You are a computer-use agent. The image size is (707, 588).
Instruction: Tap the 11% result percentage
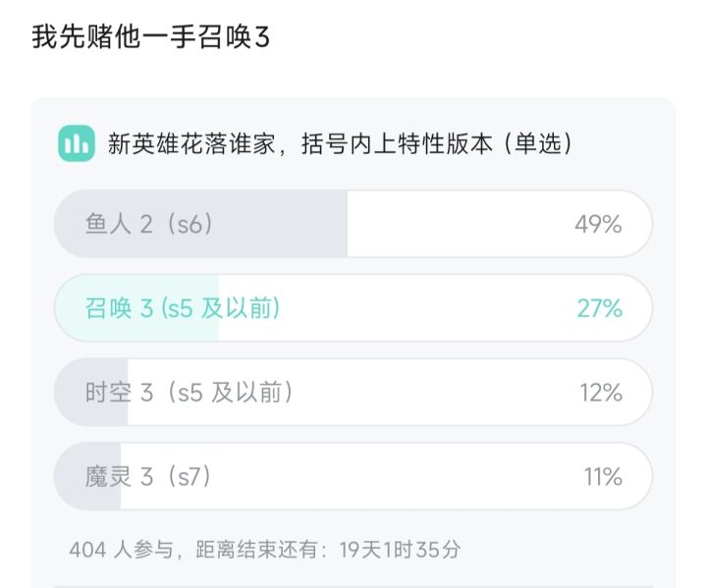(x=603, y=477)
